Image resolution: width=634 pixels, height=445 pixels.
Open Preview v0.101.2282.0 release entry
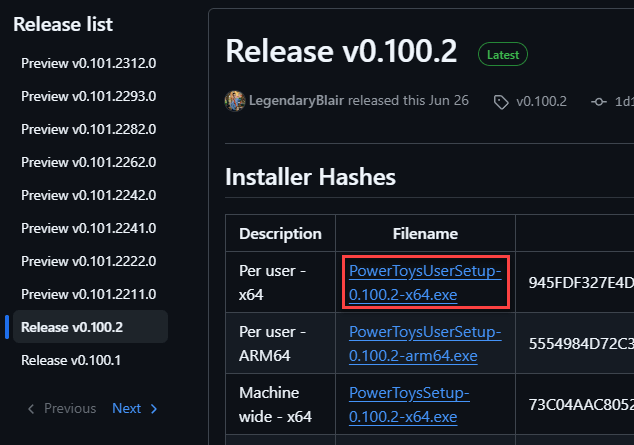click(x=89, y=129)
